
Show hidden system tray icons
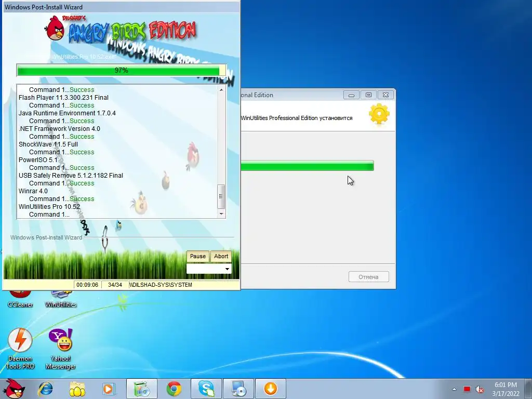point(454,389)
